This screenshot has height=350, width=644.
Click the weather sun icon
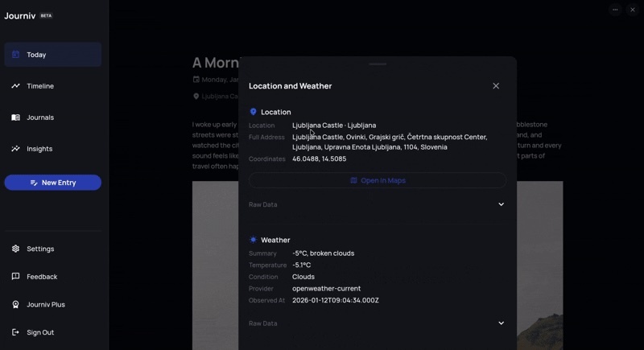point(253,240)
